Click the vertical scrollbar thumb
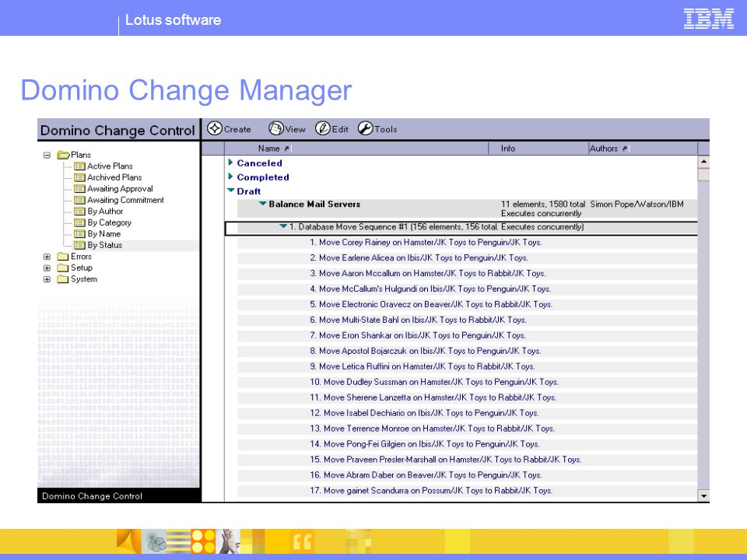 coord(703,175)
